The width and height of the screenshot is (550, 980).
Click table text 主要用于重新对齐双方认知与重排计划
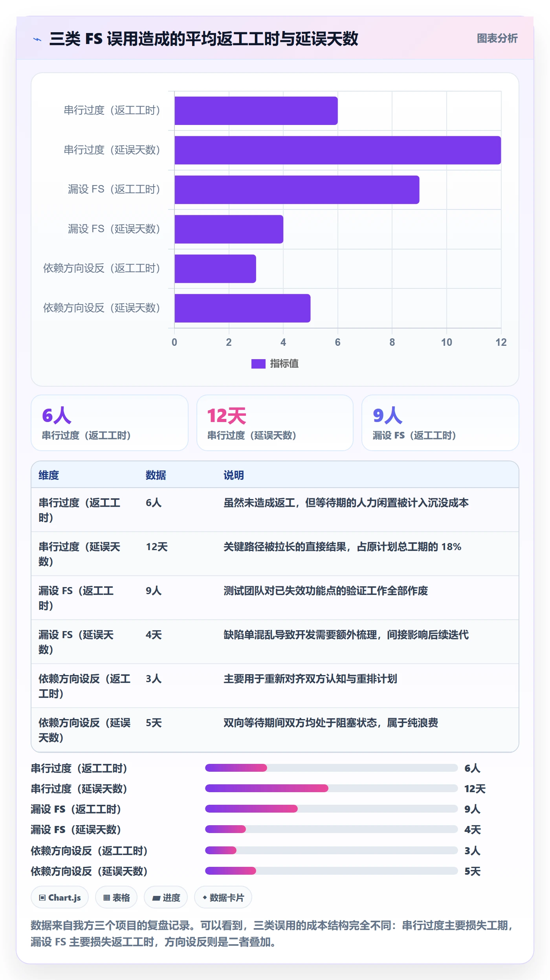pyautogui.click(x=310, y=679)
